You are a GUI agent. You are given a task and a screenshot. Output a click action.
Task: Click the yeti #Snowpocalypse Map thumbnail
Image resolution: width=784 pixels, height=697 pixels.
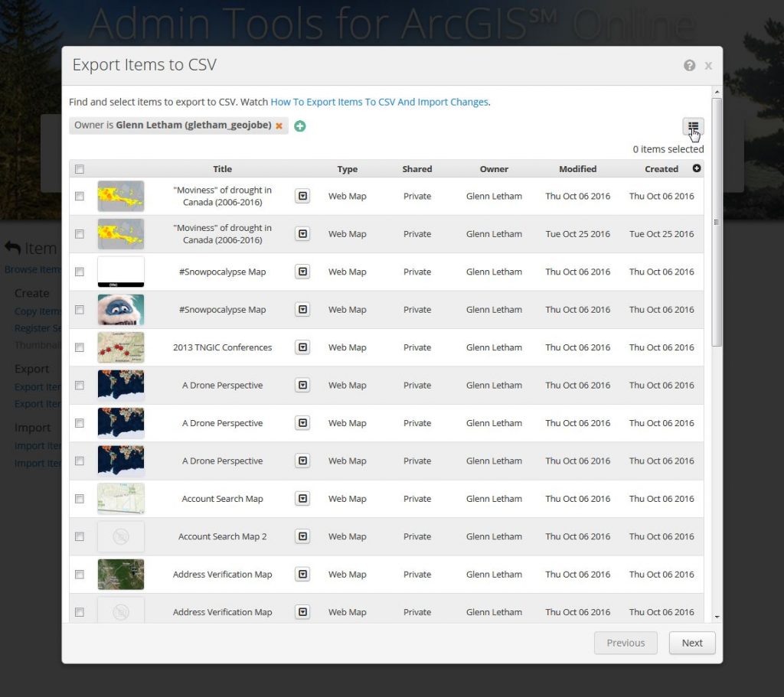(121, 310)
